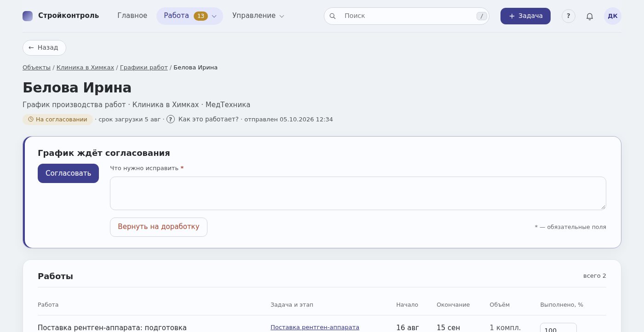The width and height of the screenshot is (644, 332).
Task: Click the '16 авг' start date cell
Action: (408, 328)
